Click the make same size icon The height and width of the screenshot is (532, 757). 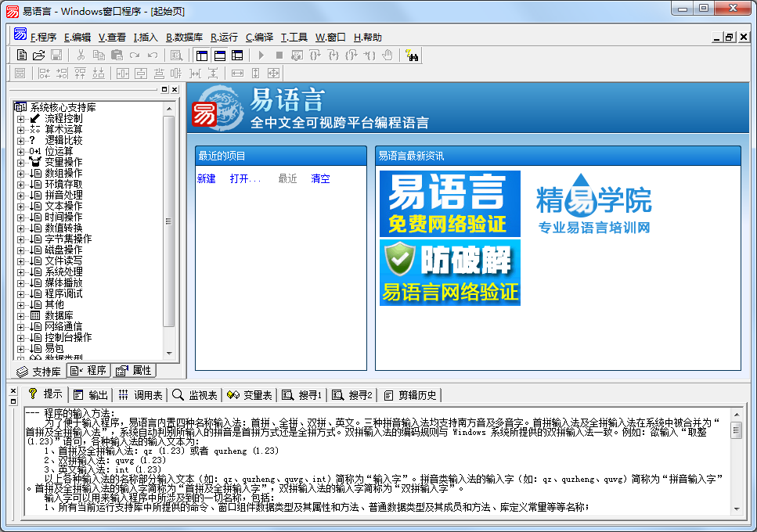(x=273, y=74)
